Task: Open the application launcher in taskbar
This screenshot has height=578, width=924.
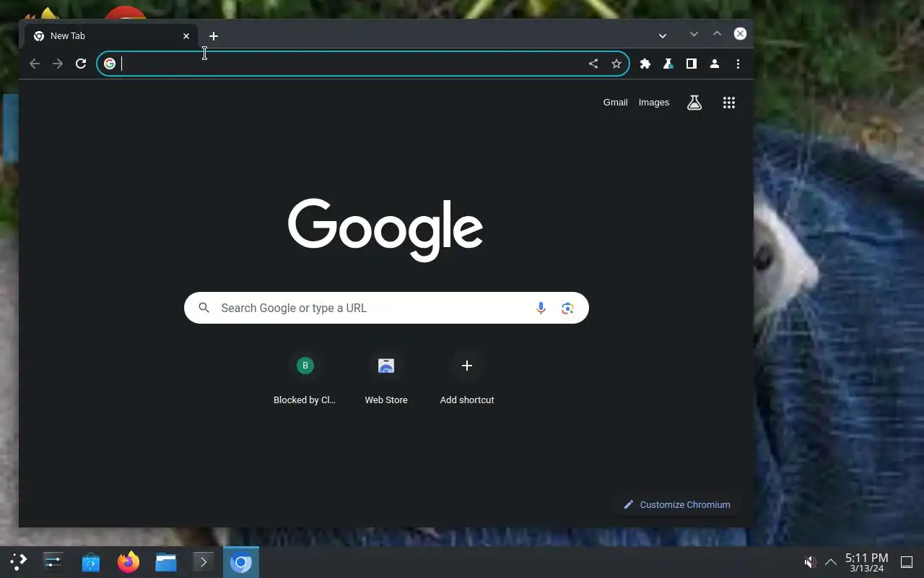Action: tap(19, 561)
